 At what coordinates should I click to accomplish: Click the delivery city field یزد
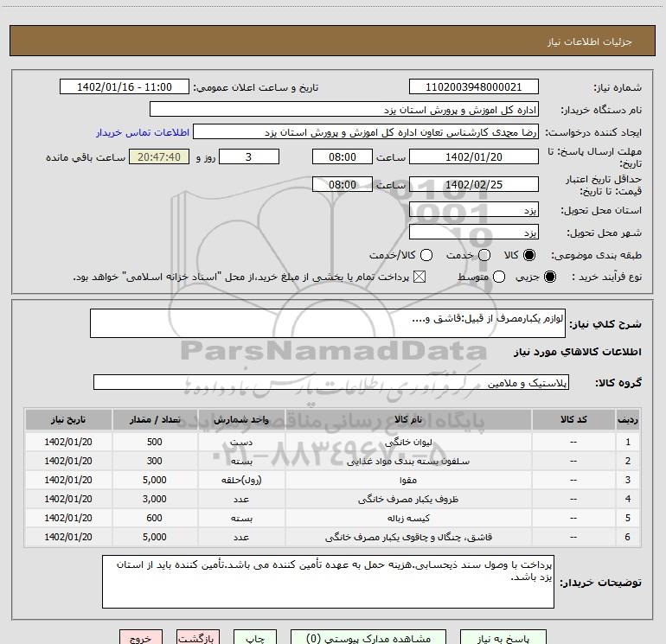[x=474, y=233]
